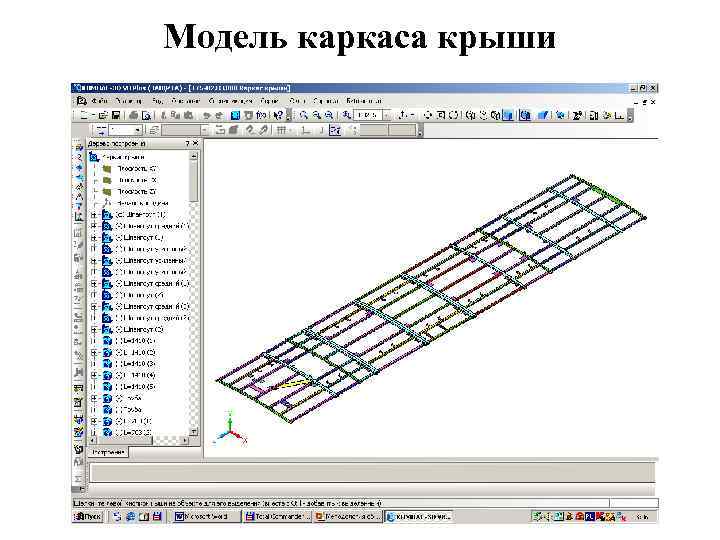Open the Редактор menu
The height and width of the screenshot is (540, 720).
tap(129, 101)
